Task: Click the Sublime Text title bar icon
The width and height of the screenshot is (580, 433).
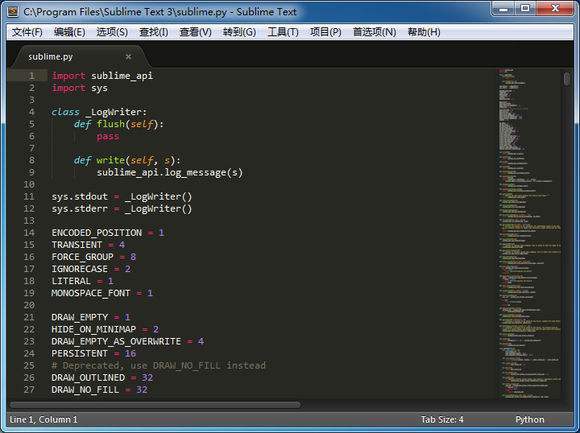Action: click(13, 11)
